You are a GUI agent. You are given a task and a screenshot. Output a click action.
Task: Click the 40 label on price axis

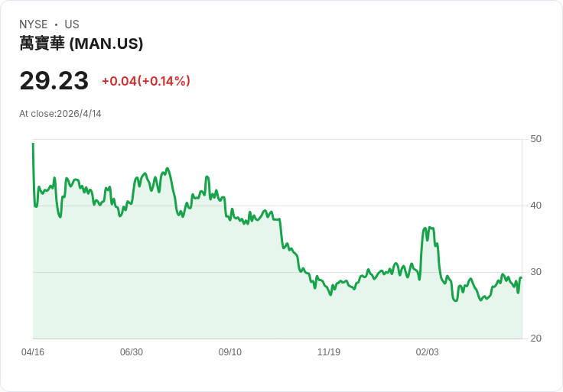tap(535, 206)
